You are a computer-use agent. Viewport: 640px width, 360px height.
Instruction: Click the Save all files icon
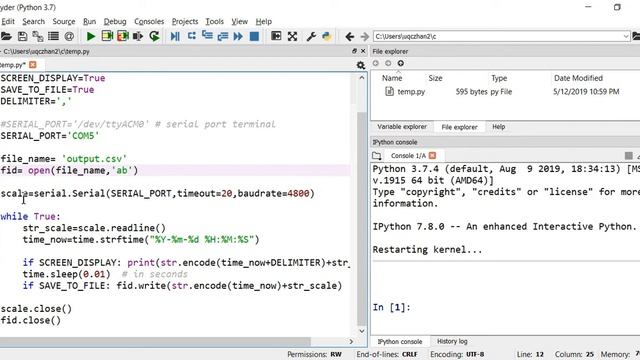click(x=38, y=36)
